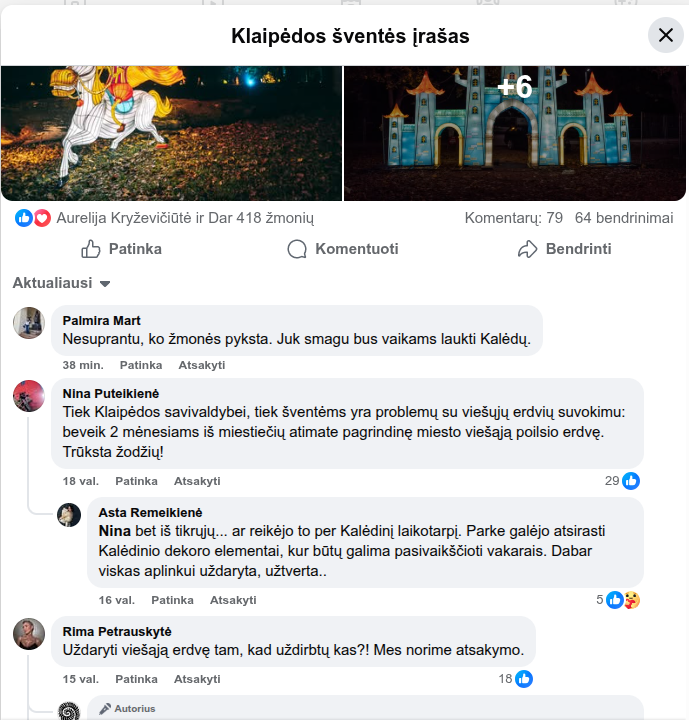Click the Komentuoti speech bubble icon
689x720 pixels.
[297, 249]
